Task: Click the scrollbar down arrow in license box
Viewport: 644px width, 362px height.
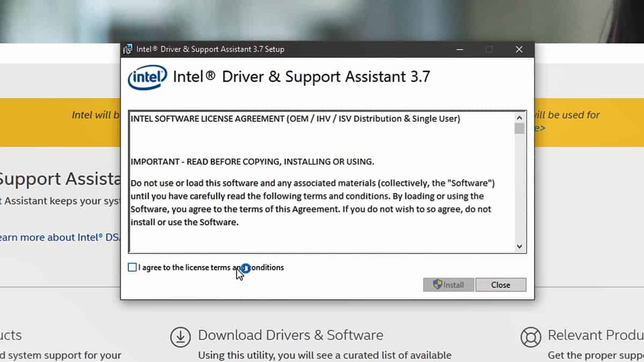Action: tap(519, 246)
